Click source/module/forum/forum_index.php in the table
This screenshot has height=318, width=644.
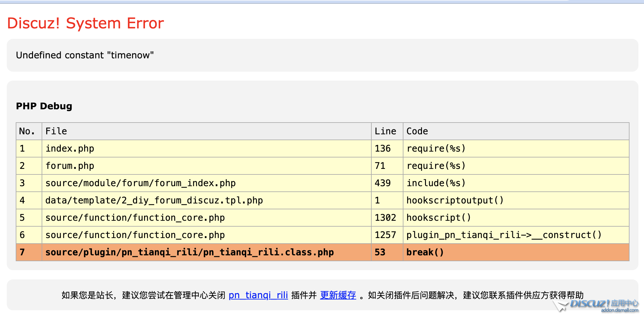[x=140, y=183]
